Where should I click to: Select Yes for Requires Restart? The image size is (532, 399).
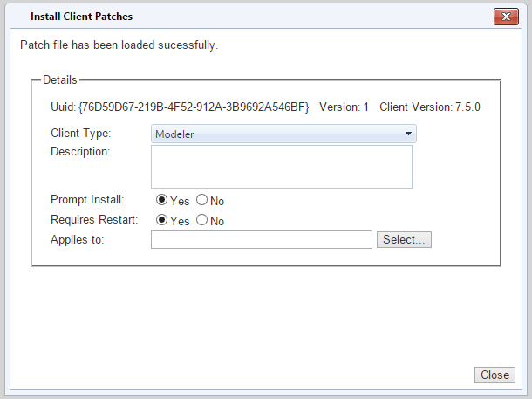[161, 220]
